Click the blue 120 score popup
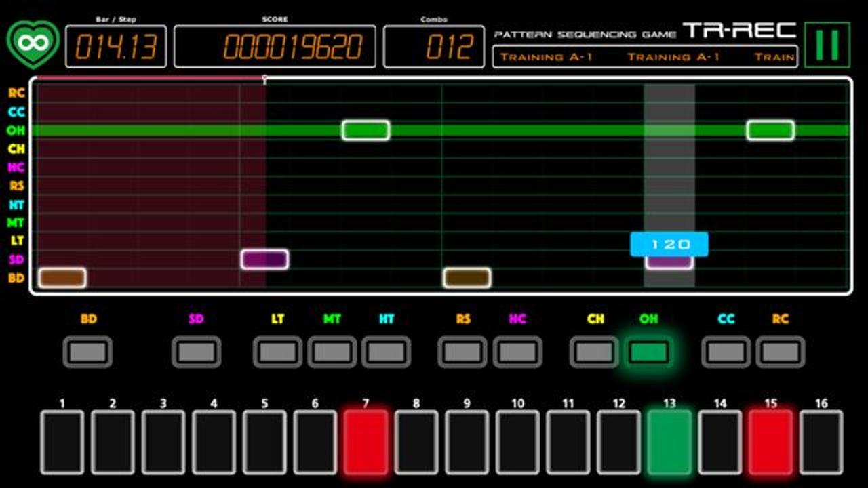This screenshot has height=488, width=868. coord(669,245)
